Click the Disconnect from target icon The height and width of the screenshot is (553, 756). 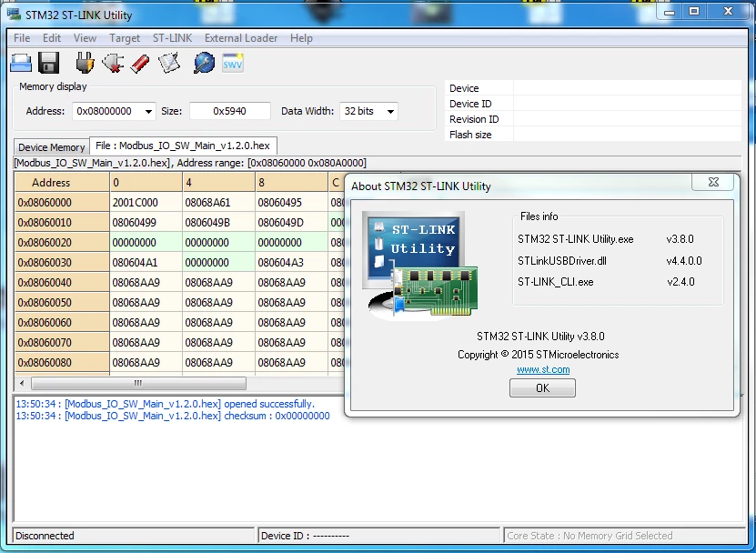click(x=113, y=63)
